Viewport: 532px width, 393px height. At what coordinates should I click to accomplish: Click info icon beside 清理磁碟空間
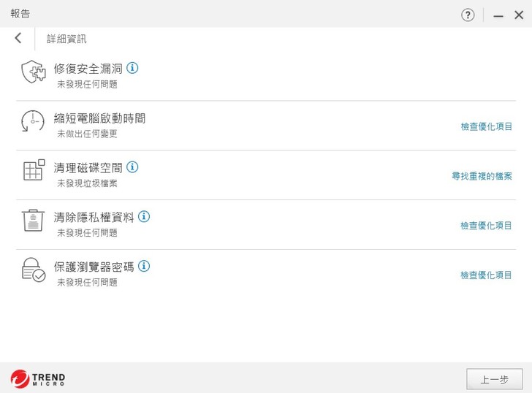coord(132,167)
